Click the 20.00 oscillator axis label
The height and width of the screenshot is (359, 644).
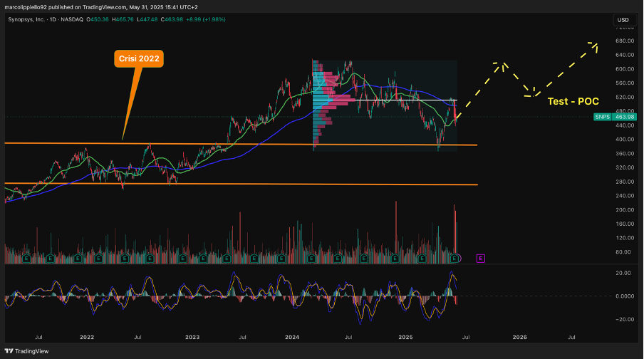[x=623, y=273]
